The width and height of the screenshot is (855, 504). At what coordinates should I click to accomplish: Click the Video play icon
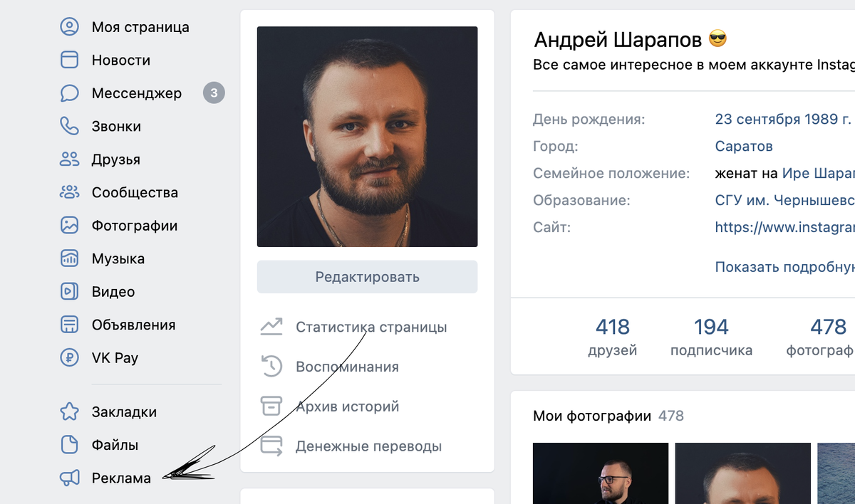[x=69, y=291]
